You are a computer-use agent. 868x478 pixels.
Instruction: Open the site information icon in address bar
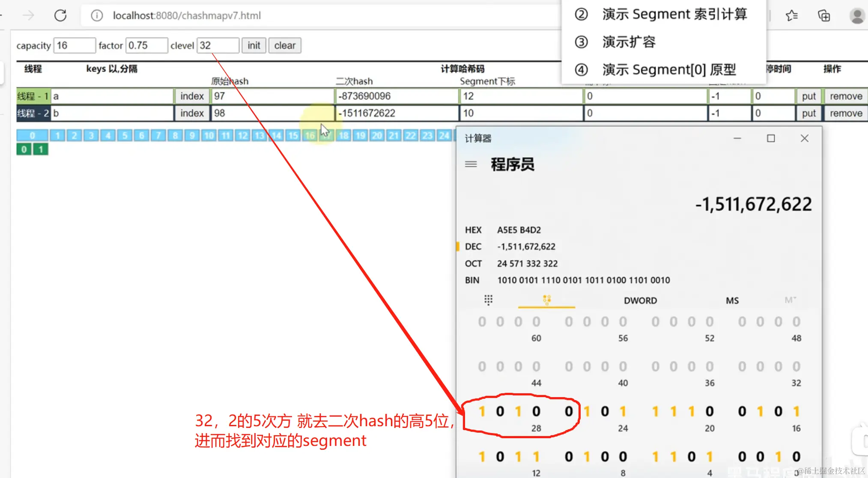96,15
